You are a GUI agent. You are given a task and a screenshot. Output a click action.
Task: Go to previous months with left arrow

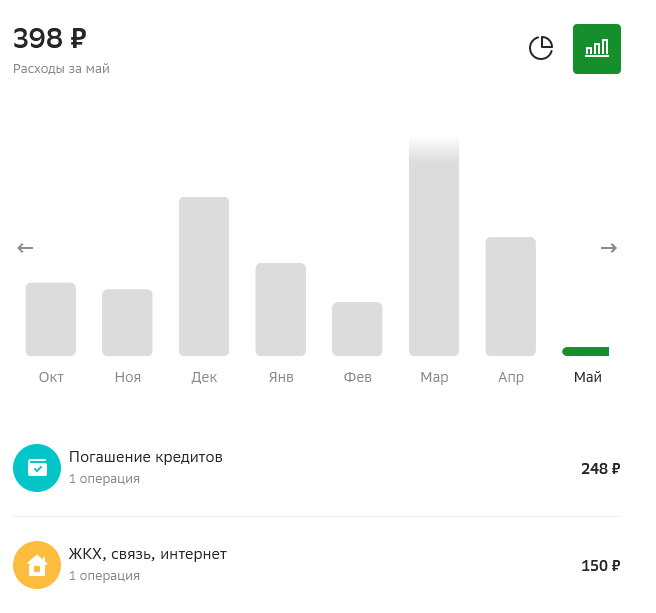click(25, 248)
